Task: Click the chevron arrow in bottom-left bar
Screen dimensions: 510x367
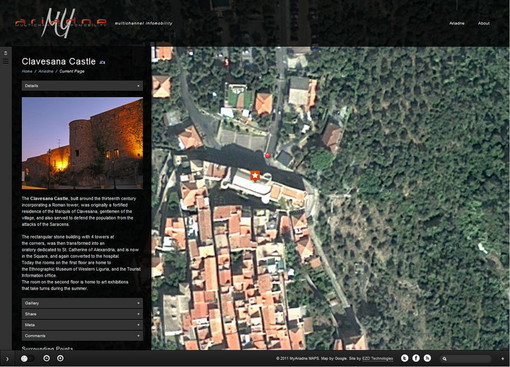Action: point(7,359)
